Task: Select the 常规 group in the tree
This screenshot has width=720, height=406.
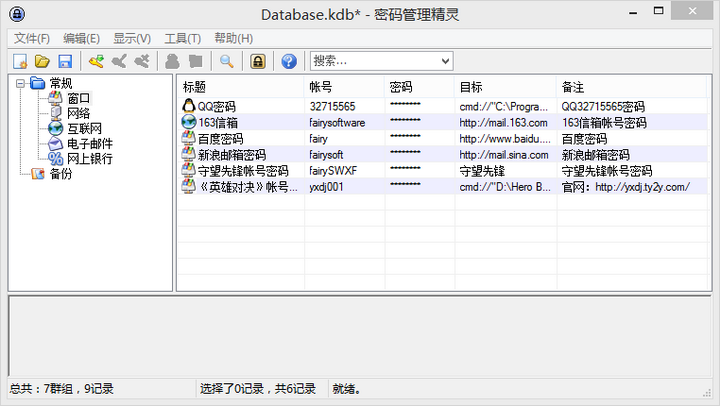Action: (x=61, y=83)
